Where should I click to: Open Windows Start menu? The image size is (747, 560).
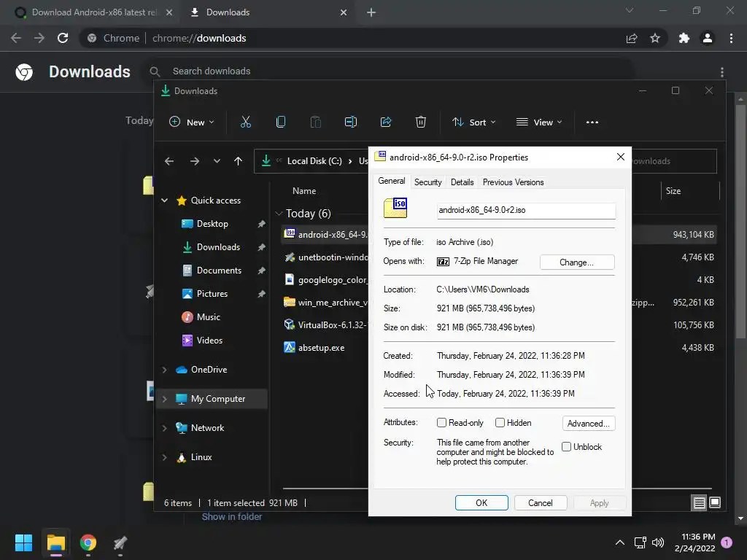[23, 542]
